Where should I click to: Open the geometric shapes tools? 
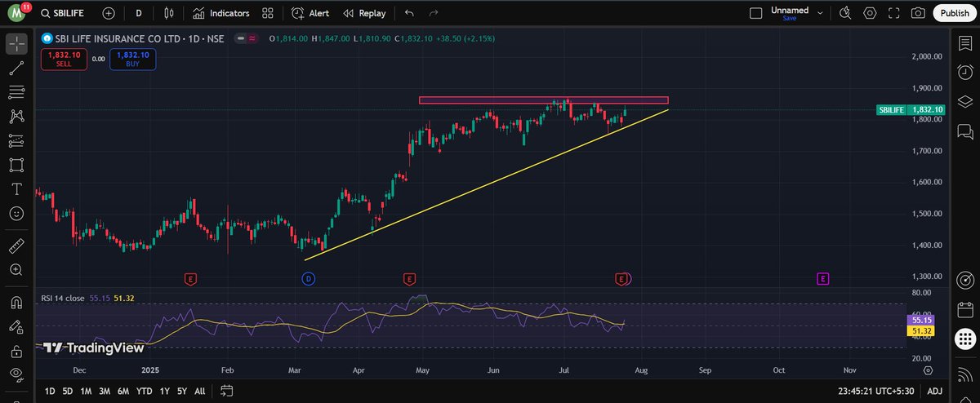pyautogui.click(x=16, y=165)
